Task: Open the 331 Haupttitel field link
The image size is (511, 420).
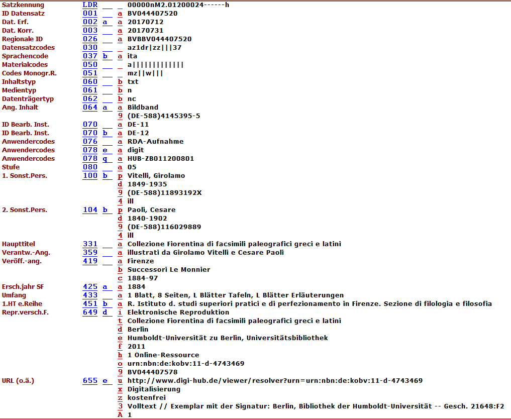Action: tap(90, 244)
